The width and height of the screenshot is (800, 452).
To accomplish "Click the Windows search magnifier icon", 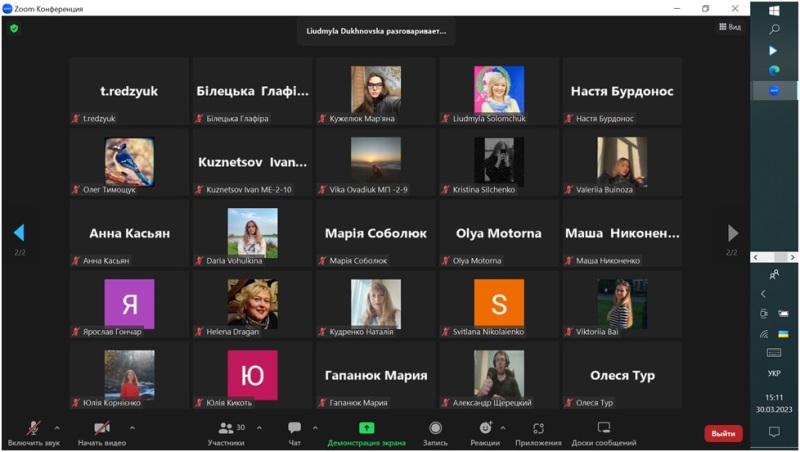I will (774, 29).
